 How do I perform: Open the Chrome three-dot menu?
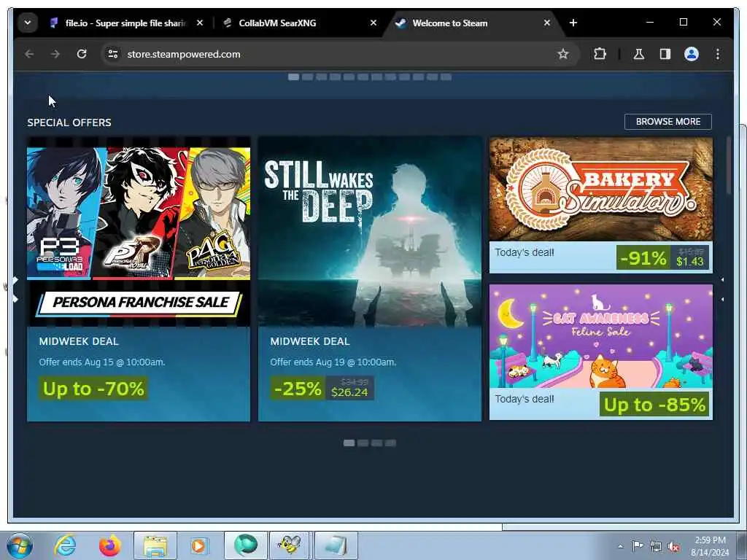pos(718,54)
